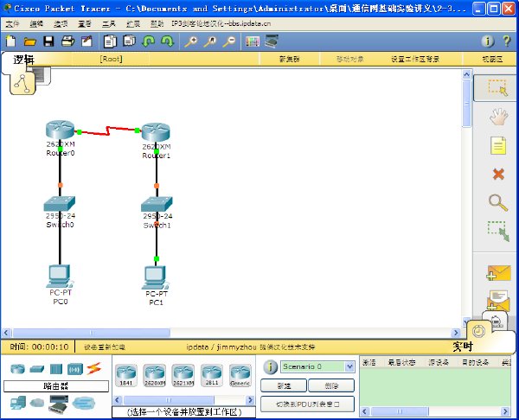Viewport: 519px width, 420px height.
Task: Choose the Inspect magnifier tool
Action: click(498, 203)
